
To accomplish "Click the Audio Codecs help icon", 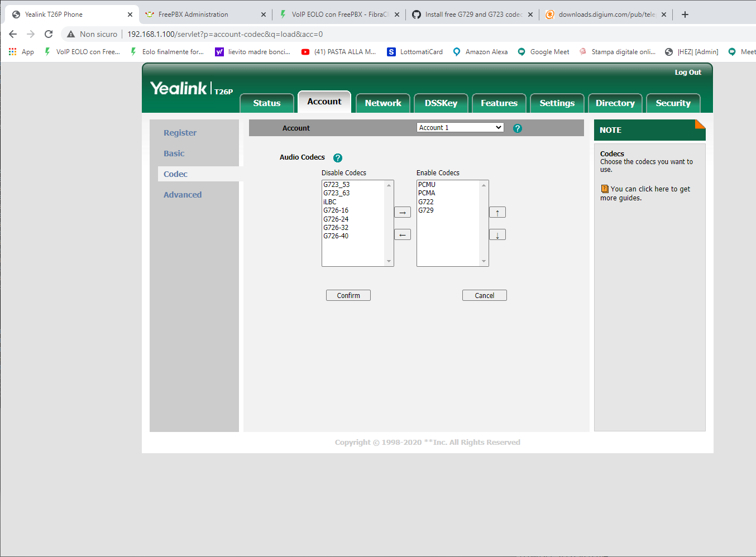I will tap(338, 158).
